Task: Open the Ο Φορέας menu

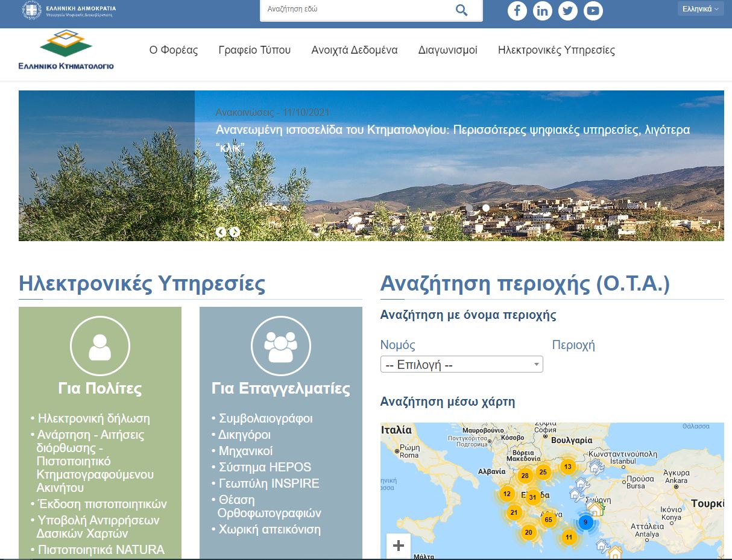Action: pyautogui.click(x=174, y=51)
